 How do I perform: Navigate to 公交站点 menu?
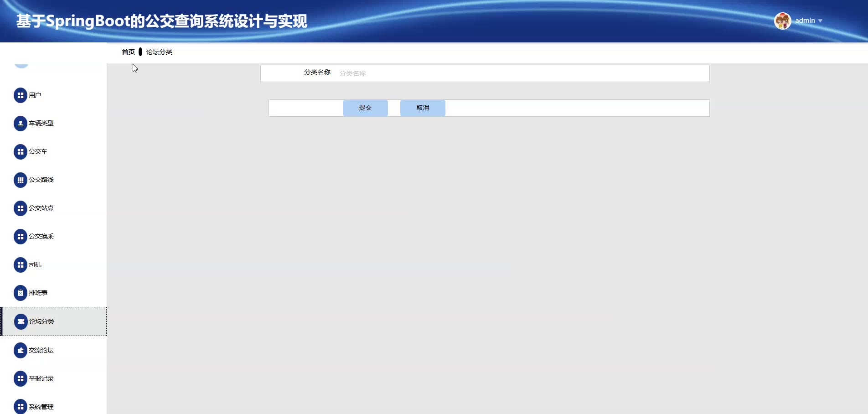[53, 208]
